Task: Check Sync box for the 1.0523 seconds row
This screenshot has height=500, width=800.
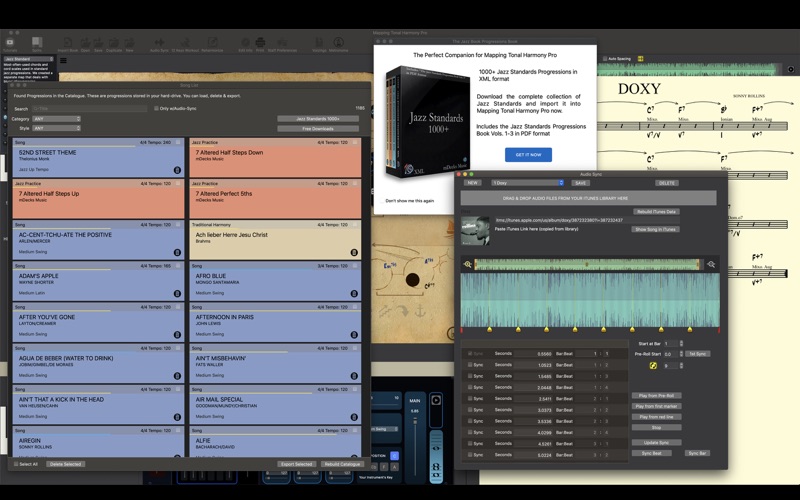Action: (470, 365)
